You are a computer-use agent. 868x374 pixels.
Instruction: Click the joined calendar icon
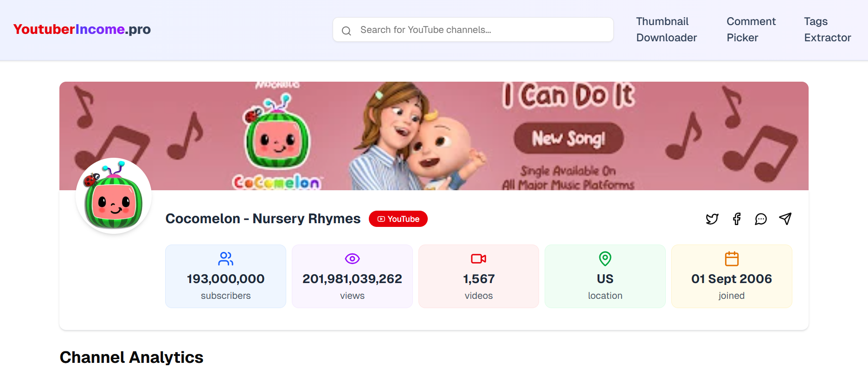coord(732,258)
